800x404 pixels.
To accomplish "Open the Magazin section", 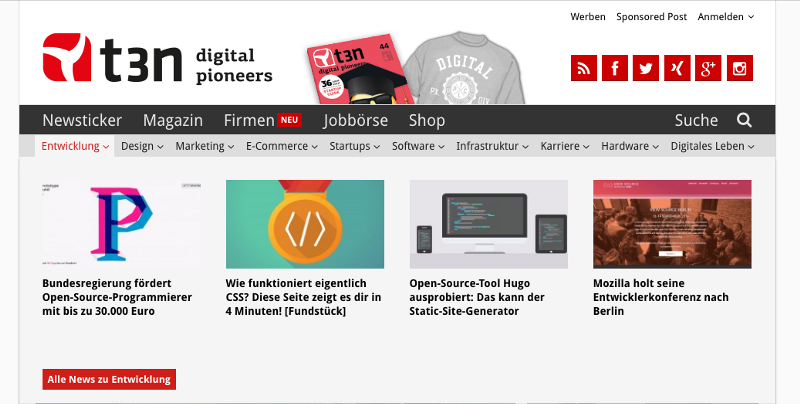I will point(173,120).
